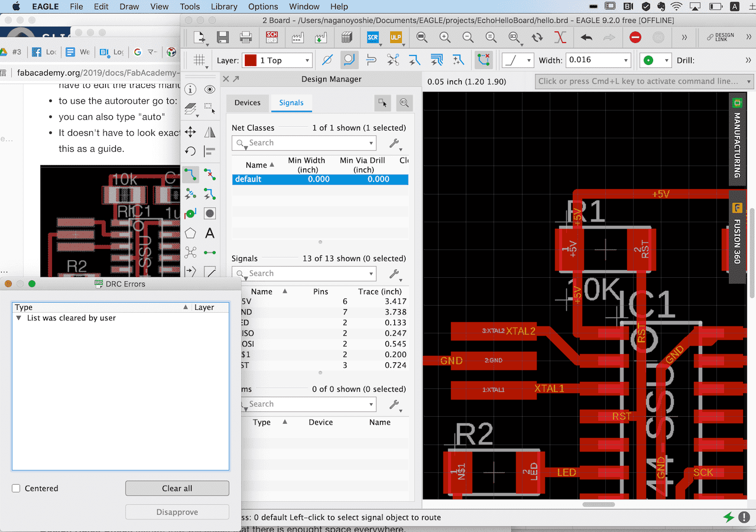This screenshot has height=532, width=756.
Task: Click the SCH/BRD switch to schematic icon
Action: (x=272, y=38)
